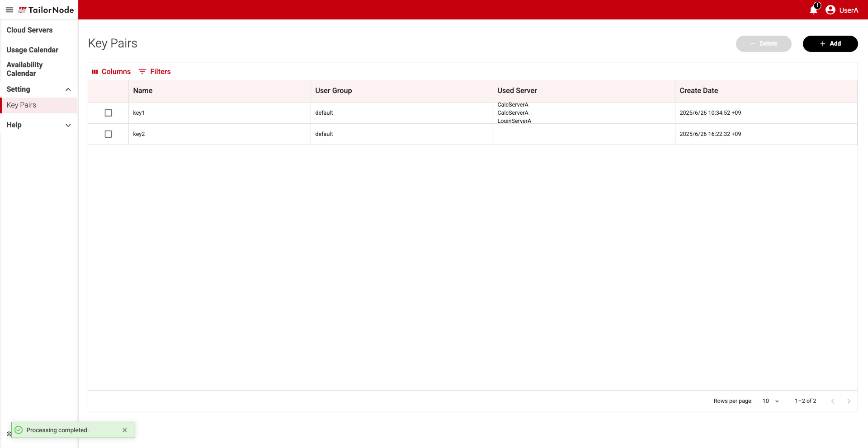This screenshot has width=868, height=448.
Task: Click the Delete button
Action: point(764,44)
